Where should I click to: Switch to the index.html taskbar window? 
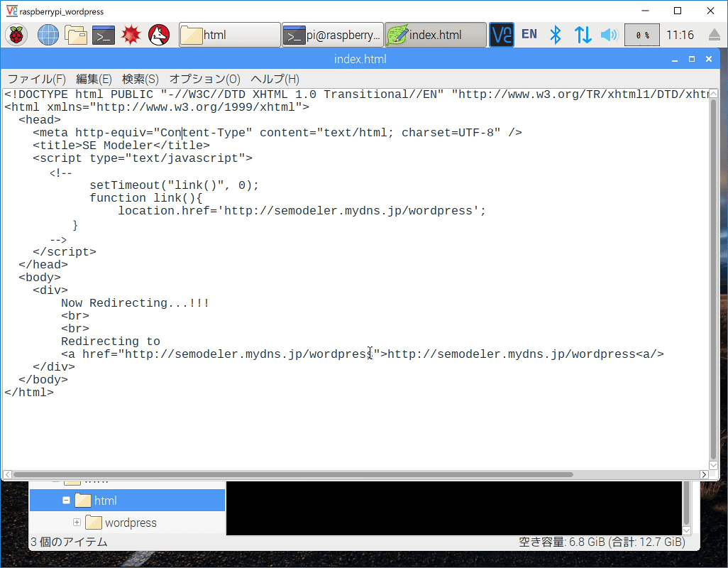[436, 35]
